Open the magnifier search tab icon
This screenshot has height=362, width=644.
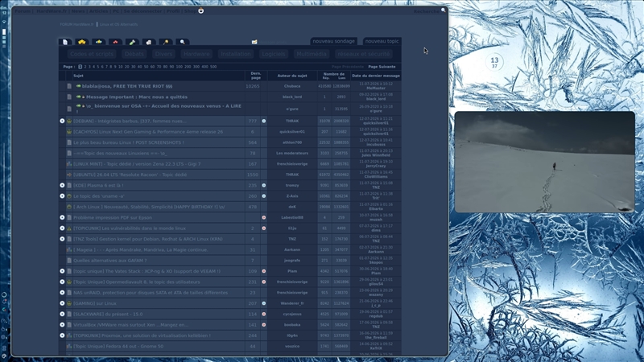point(183,42)
